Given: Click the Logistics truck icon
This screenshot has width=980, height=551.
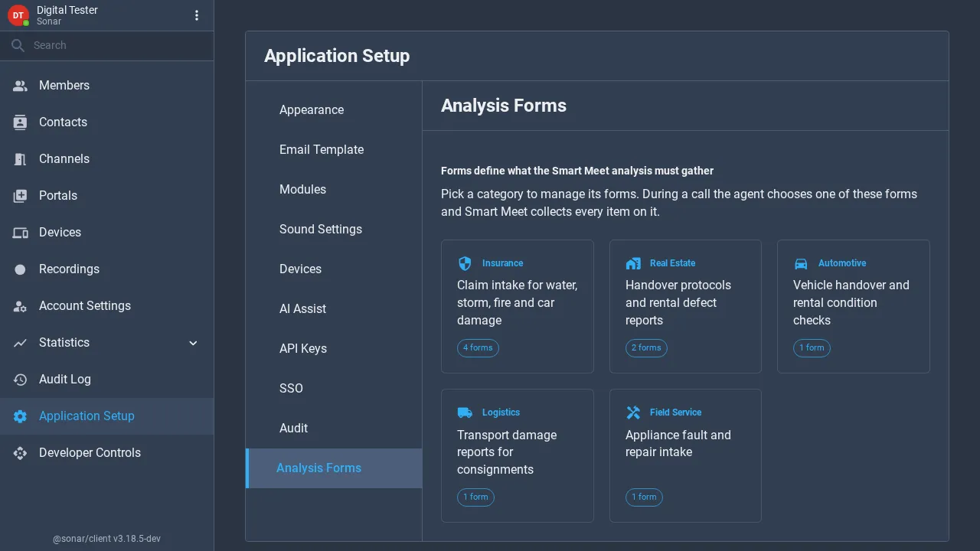Looking at the screenshot, I should click(465, 412).
